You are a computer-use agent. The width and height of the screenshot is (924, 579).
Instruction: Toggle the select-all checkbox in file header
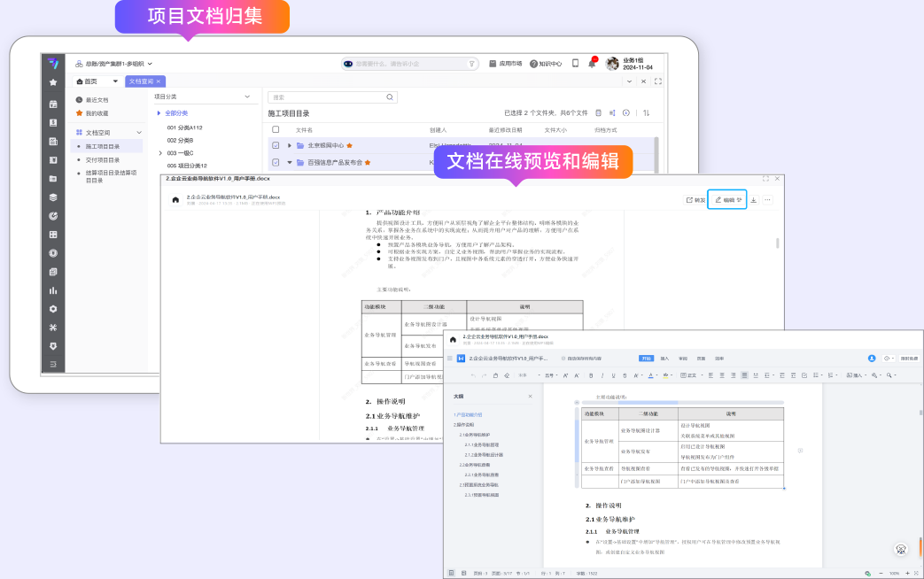pos(276,129)
